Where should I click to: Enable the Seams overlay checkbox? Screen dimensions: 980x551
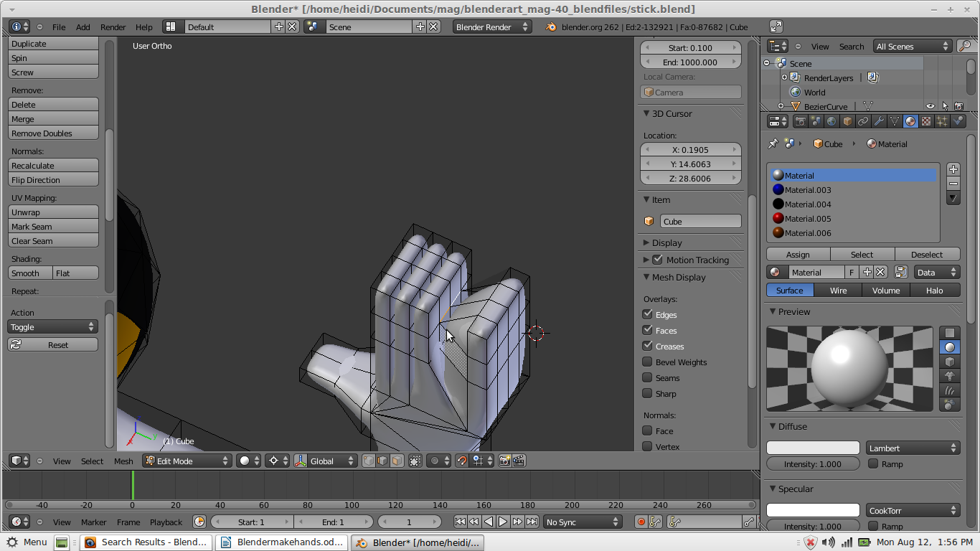647,377
